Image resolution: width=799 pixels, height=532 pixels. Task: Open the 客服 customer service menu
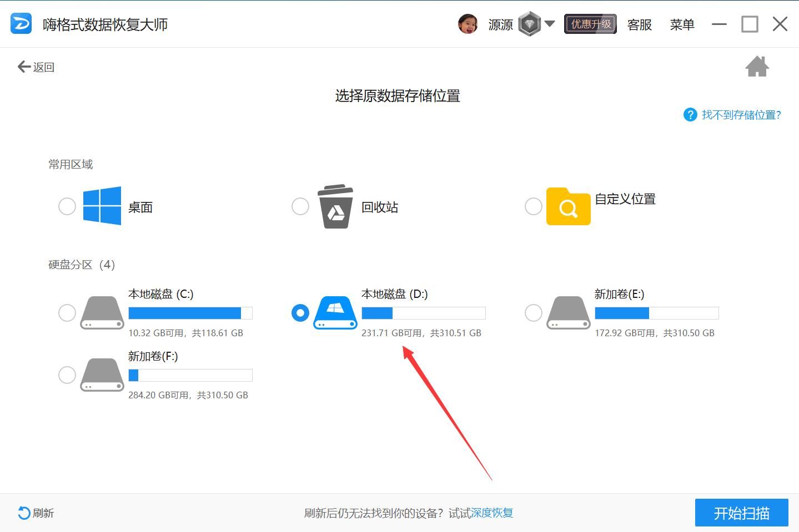coord(640,24)
